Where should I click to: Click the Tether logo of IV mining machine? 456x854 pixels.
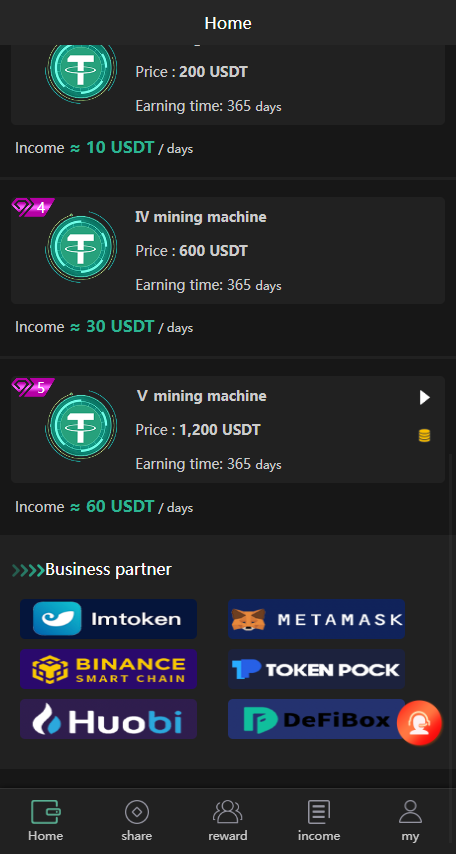81,247
